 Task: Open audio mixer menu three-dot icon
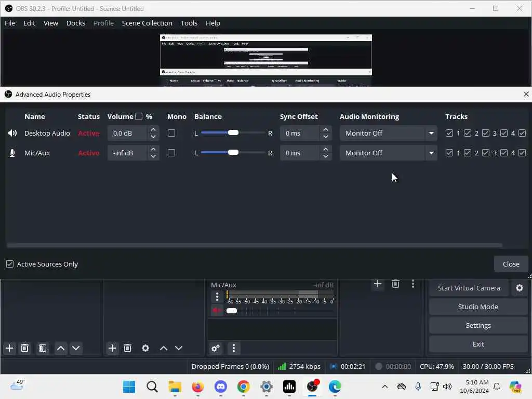tap(234, 348)
